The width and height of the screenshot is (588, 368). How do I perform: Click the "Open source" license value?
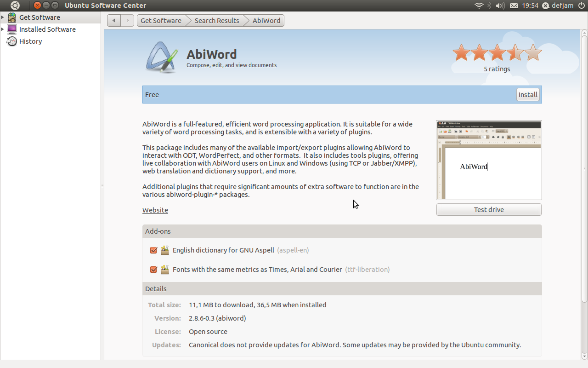point(208,332)
